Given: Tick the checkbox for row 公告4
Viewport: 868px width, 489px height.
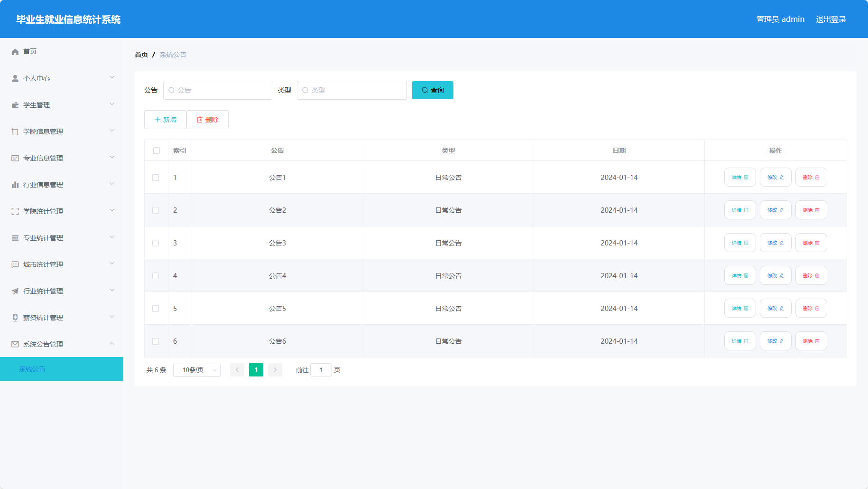Looking at the screenshot, I should [156, 276].
